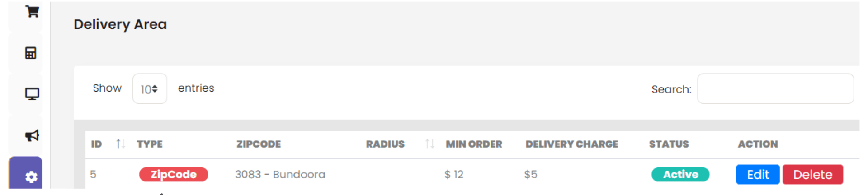Image resolution: width=868 pixels, height=195 pixels.
Task: Sort table by ID column arrows
Action: 120,144
